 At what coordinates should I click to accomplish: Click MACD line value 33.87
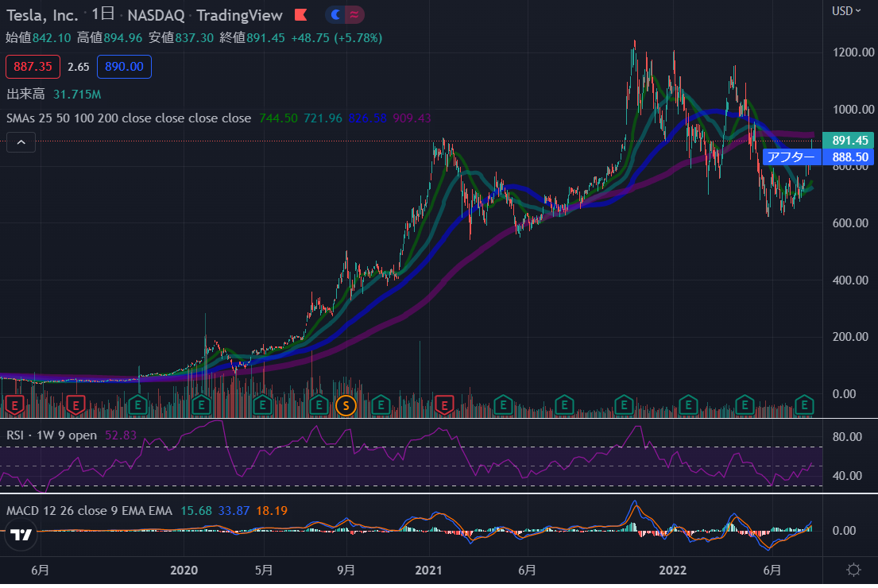point(234,511)
